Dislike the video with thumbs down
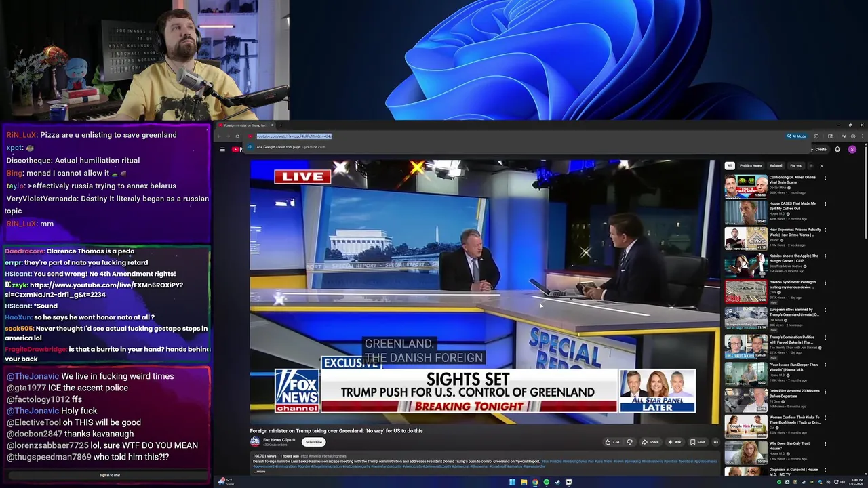 (630, 442)
